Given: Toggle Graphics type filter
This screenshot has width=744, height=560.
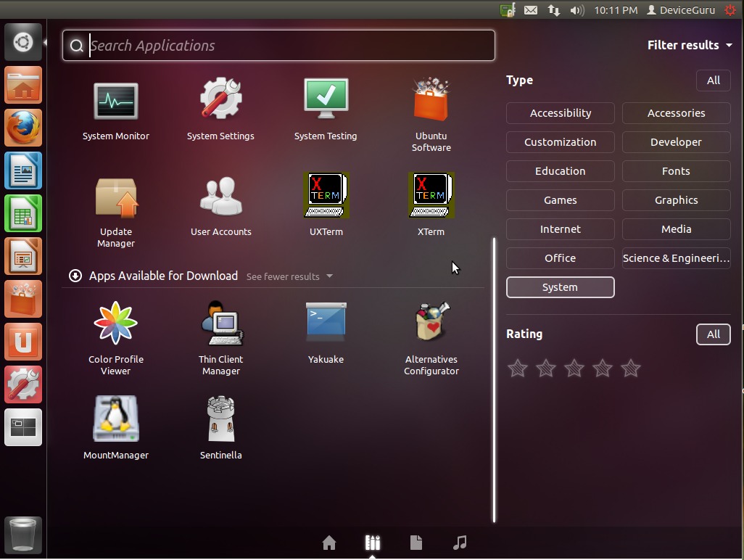Looking at the screenshot, I should tap(676, 199).
